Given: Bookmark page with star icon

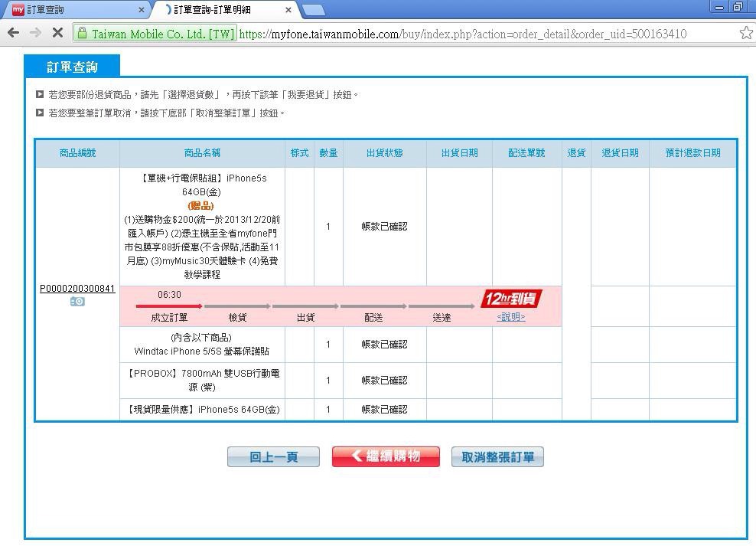Looking at the screenshot, I should pos(746,33).
